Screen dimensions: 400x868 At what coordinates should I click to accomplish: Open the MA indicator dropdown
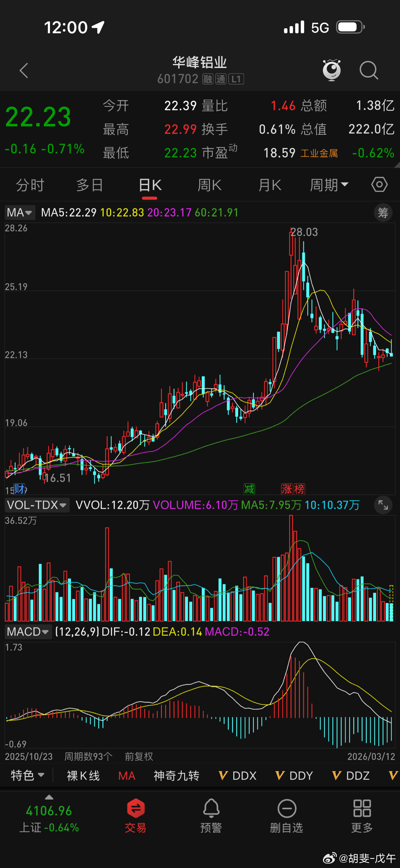tap(20, 212)
